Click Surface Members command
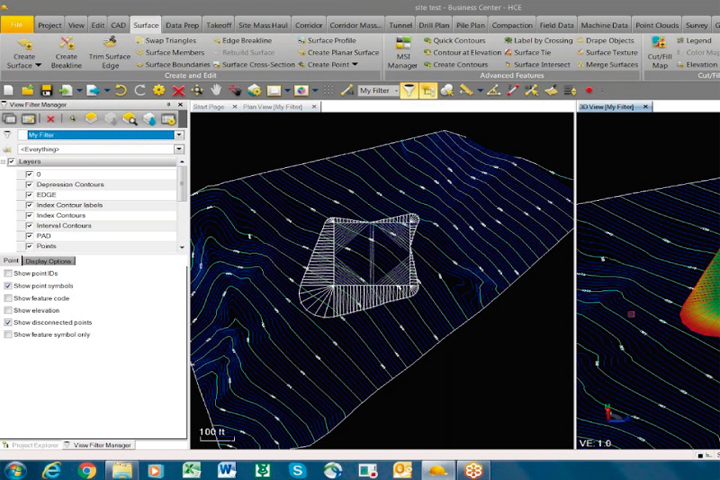 click(170, 52)
